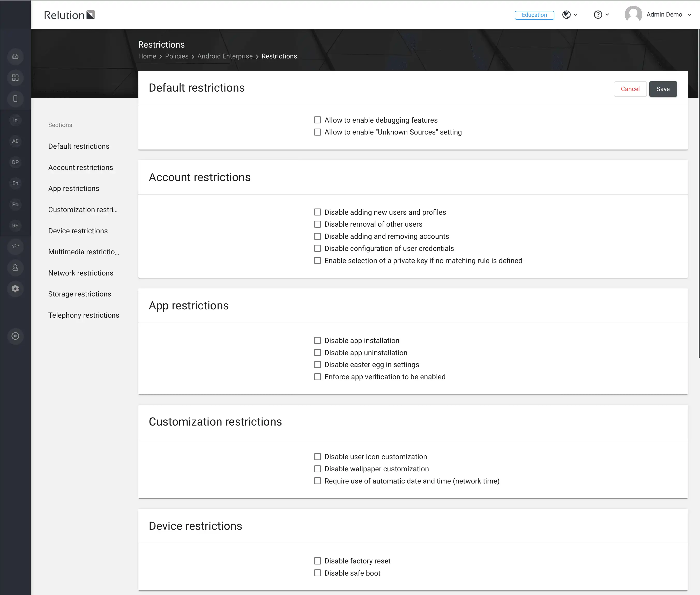Viewport: 700px width, 595px height.
Task: Open the dashboard gauge icon in sidebar
Action: click(x=15, y=56)
